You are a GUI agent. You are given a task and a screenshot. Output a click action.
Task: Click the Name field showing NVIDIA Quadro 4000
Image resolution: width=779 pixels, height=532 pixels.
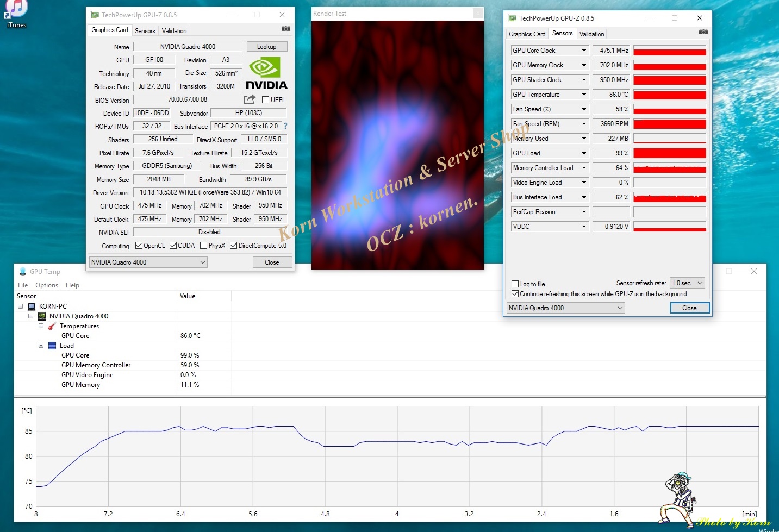tap(188, 47)
